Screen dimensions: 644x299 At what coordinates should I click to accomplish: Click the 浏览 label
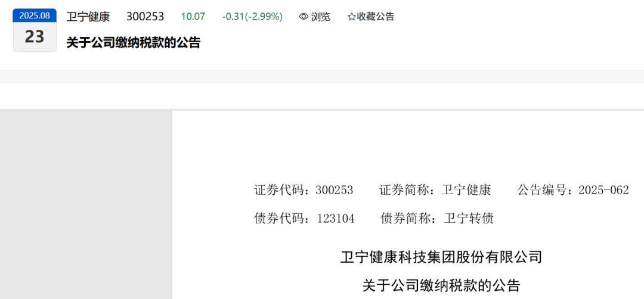(320, 17)
